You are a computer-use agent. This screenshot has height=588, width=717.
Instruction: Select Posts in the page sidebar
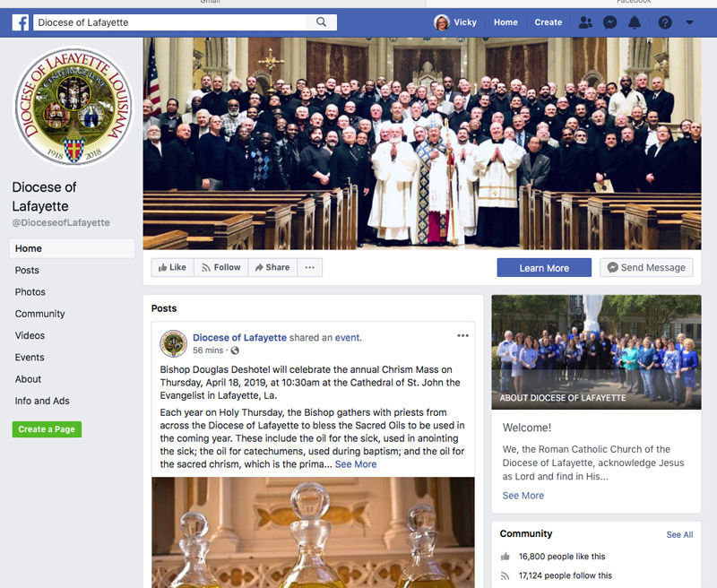click(27, 270)
